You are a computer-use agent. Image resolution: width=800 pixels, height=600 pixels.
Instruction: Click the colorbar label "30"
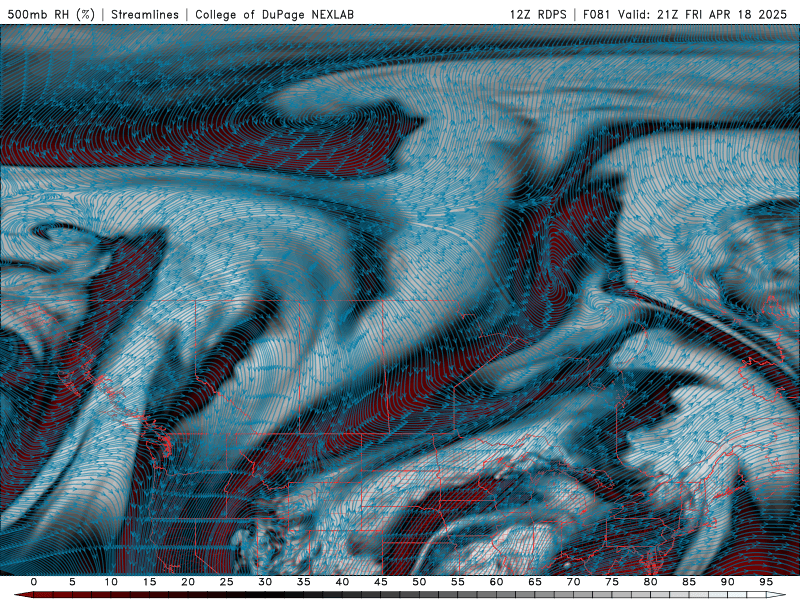tap(265, 582)
